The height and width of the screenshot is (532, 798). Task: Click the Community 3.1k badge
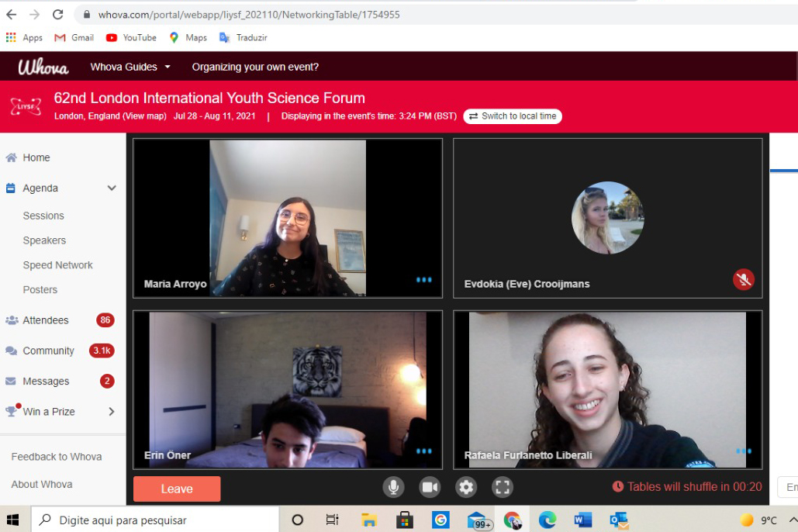pos(102,351)
